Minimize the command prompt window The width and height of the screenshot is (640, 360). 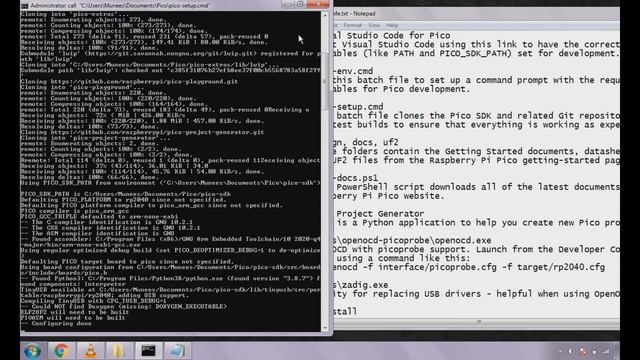coord(287,4)
